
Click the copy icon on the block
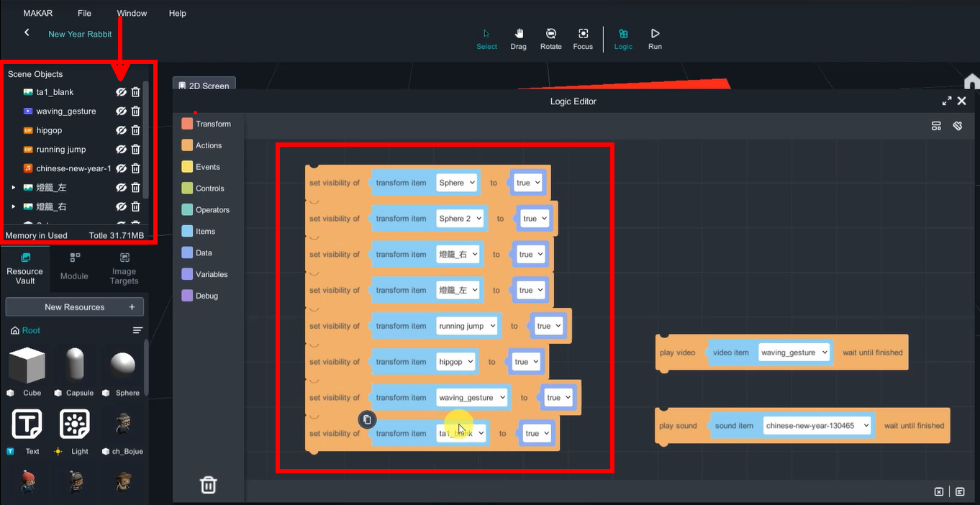pyautogui.click(x=367, y=419)
